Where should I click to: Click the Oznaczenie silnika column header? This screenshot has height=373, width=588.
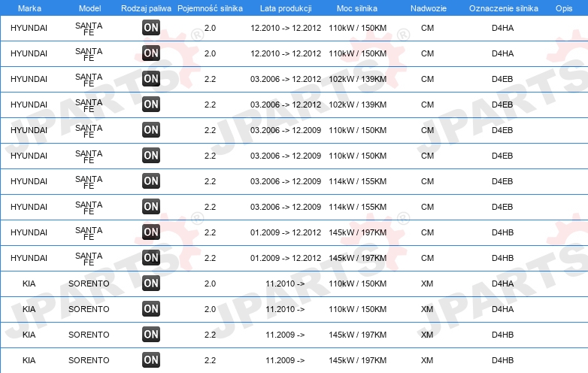[x=503, y=8]
